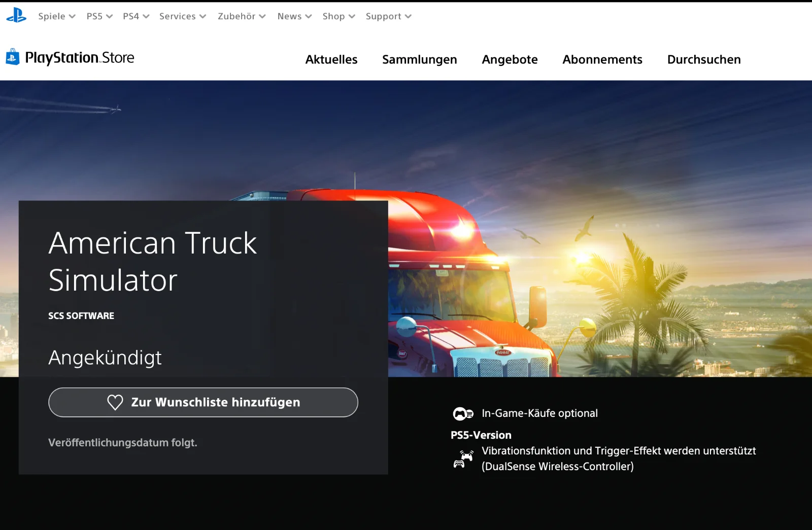Click the American Truck Simulator title
The height and width of the screenshot is (530, 812).
coord(153,261)
